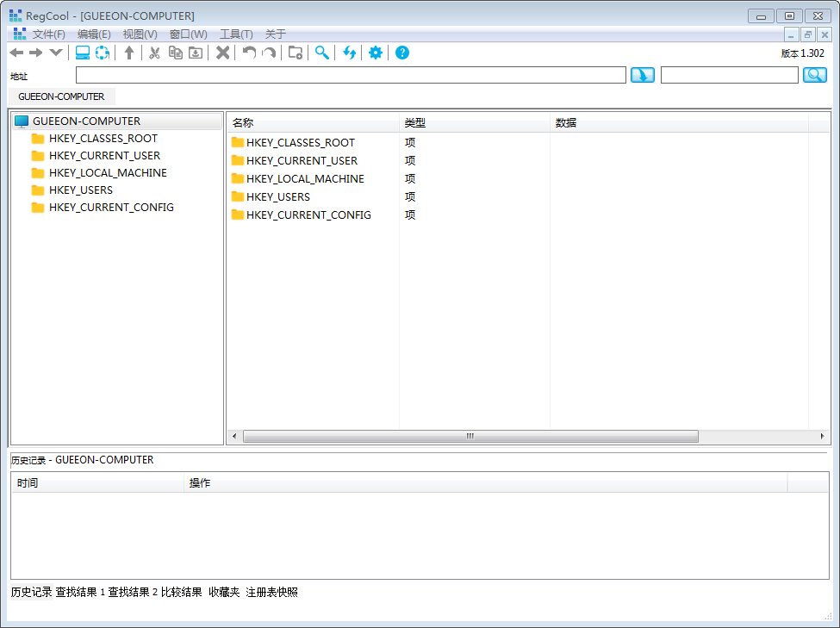Click the delete X icon

(222, 53)
